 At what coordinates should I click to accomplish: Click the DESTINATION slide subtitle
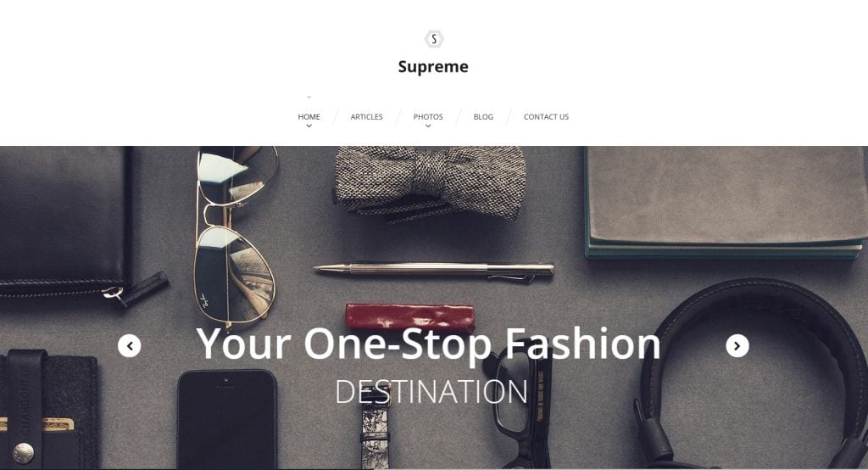431,392
